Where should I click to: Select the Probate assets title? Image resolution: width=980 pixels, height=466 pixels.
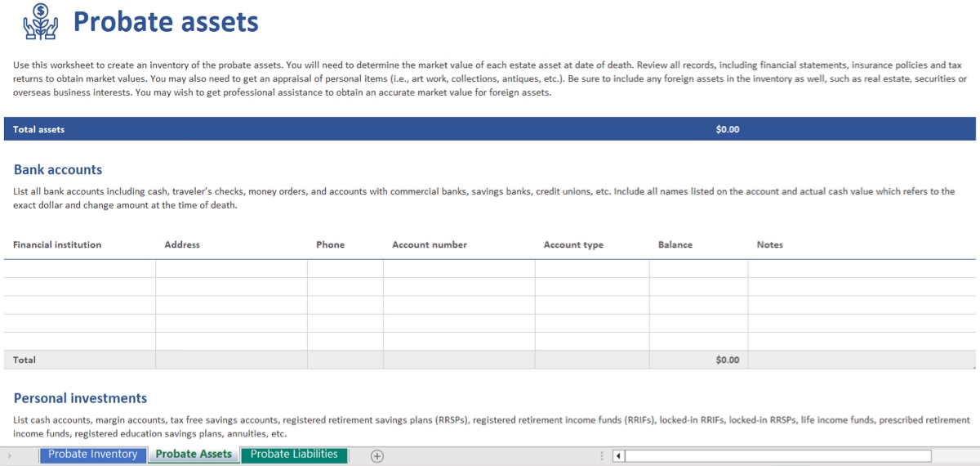point(166,22)
